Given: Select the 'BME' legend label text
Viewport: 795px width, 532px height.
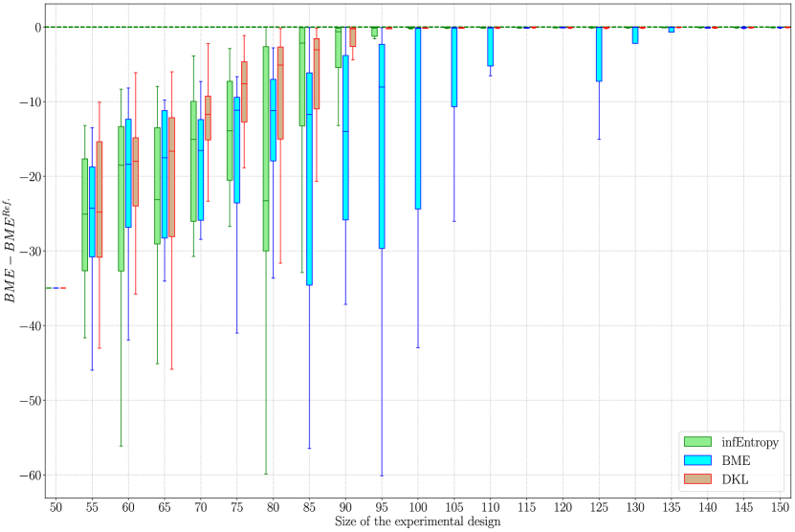Looking at the screenshot, I should pos(736,460).
